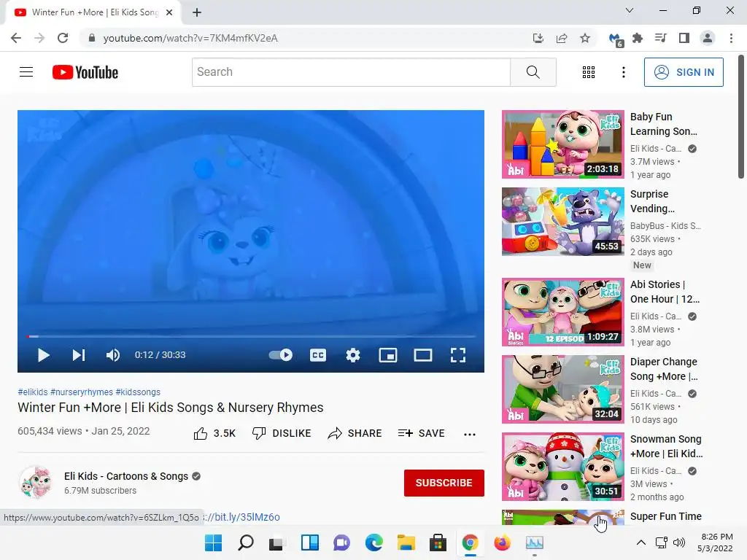Go back in Chrome
The width and height of the screenshot is (747, 560).
16,38
